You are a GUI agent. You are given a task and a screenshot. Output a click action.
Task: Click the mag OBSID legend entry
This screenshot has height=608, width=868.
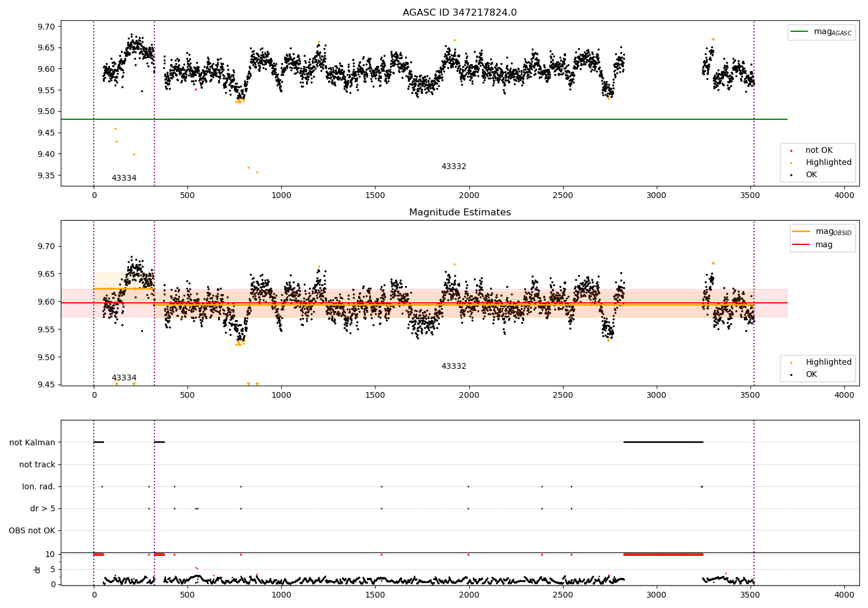pos(822,232)
